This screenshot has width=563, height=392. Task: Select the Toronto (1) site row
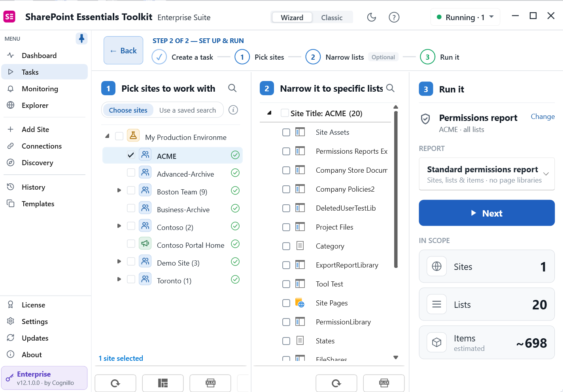[x=172, y=281]
